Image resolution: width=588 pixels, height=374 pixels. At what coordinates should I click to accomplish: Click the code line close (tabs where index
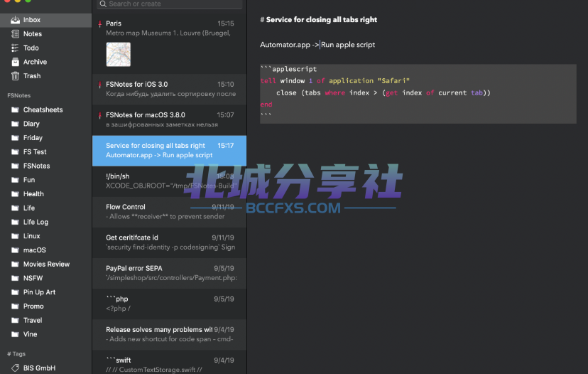coord(383,92)
